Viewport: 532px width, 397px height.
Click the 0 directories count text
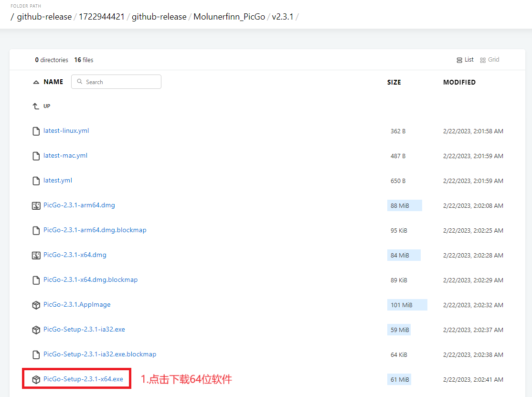click(x=52, y=60)
